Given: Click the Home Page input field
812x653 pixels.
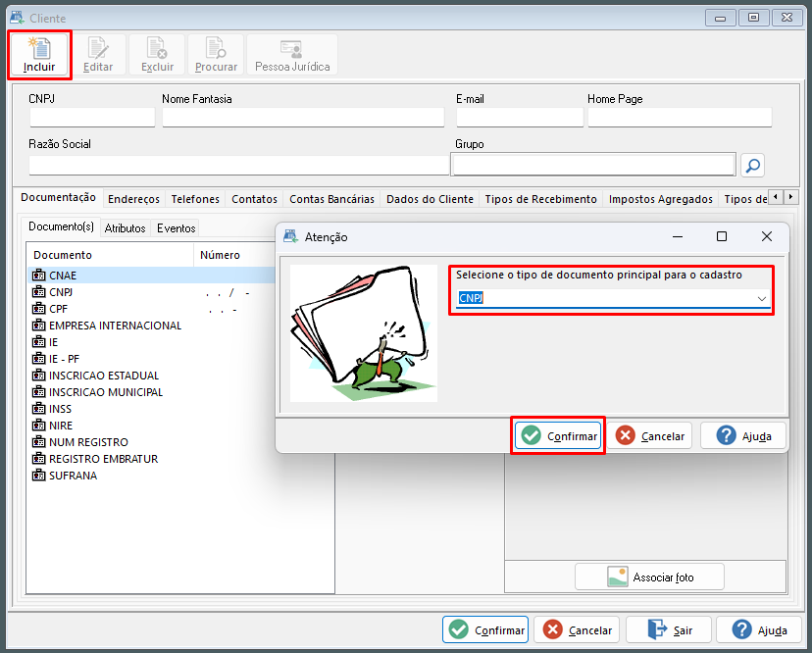Looking at the screenshot, I should [x=680, y=117].
